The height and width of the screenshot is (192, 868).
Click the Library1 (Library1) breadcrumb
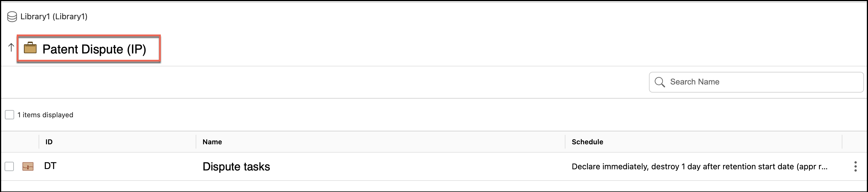pyautogui.click(x=54, y=16)
